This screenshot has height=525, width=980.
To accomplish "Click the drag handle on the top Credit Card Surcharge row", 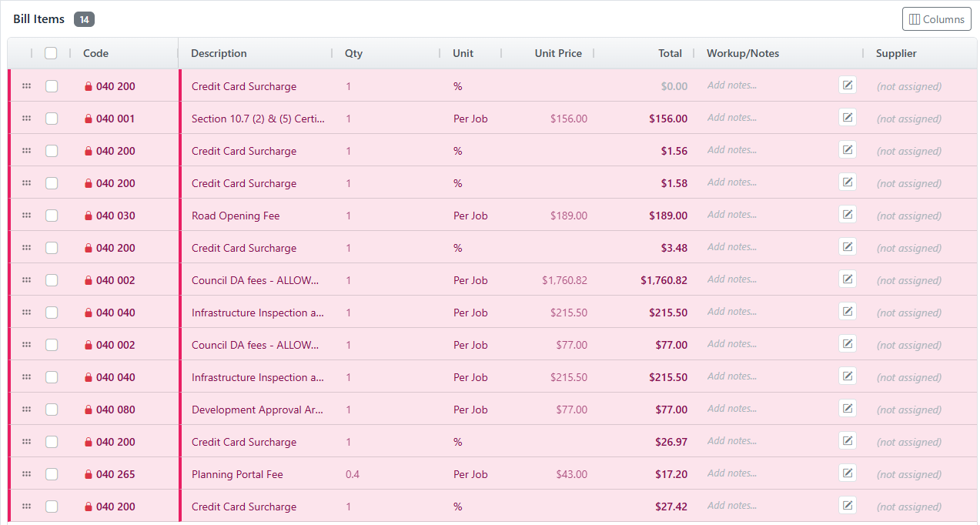I will point(26,86).
